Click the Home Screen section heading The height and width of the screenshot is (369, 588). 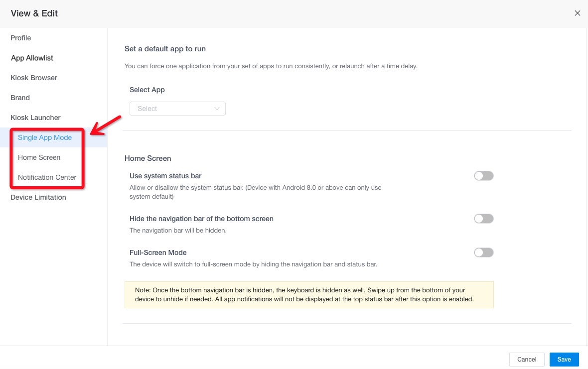[x=147, y=158]
